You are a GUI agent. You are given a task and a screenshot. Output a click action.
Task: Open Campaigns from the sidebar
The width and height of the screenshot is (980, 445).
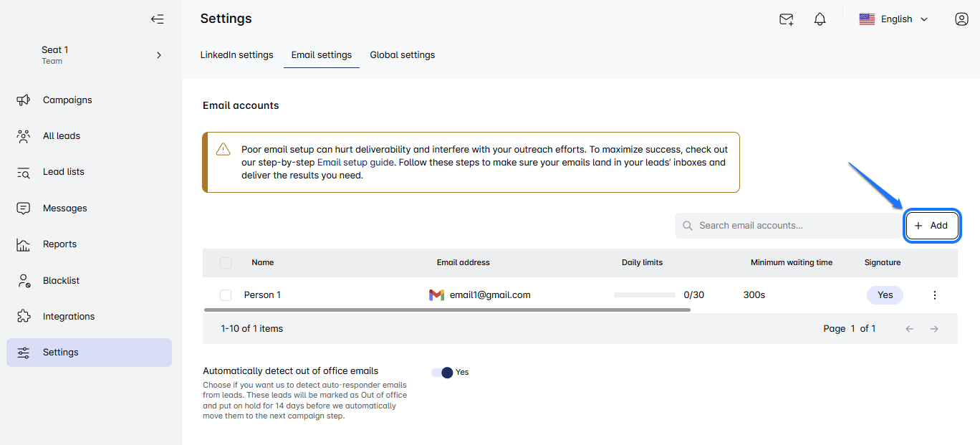67,100
